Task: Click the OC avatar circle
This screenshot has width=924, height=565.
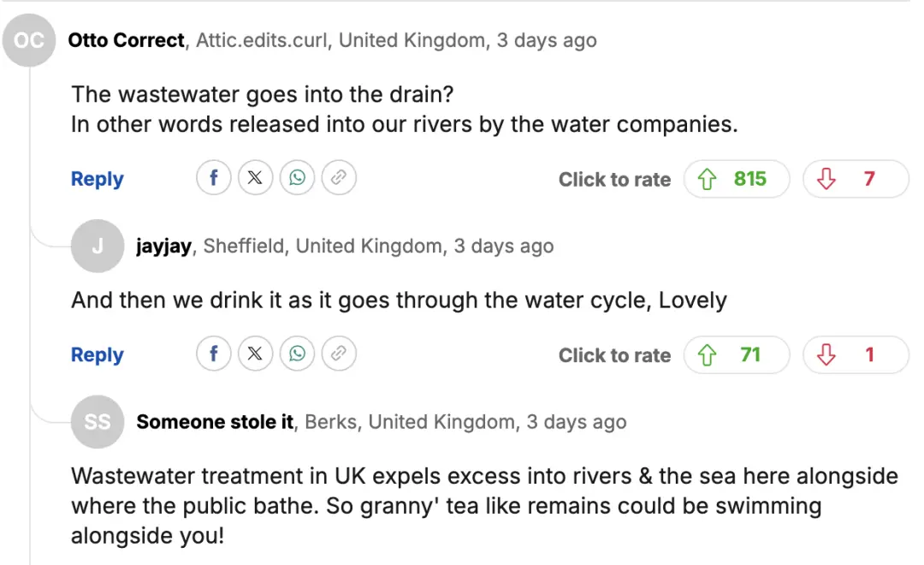Action: tap(29, 41)
